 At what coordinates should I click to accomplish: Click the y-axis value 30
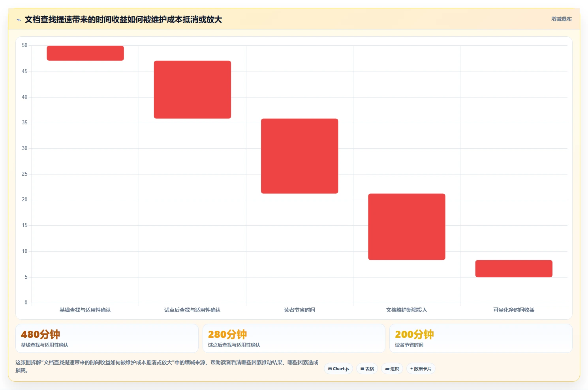click(x=24, y=148)
